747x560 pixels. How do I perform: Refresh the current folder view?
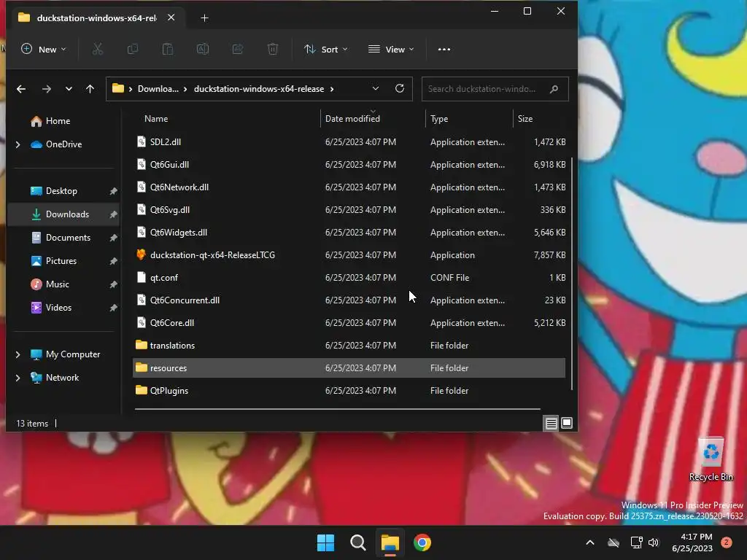click(400, 88)
